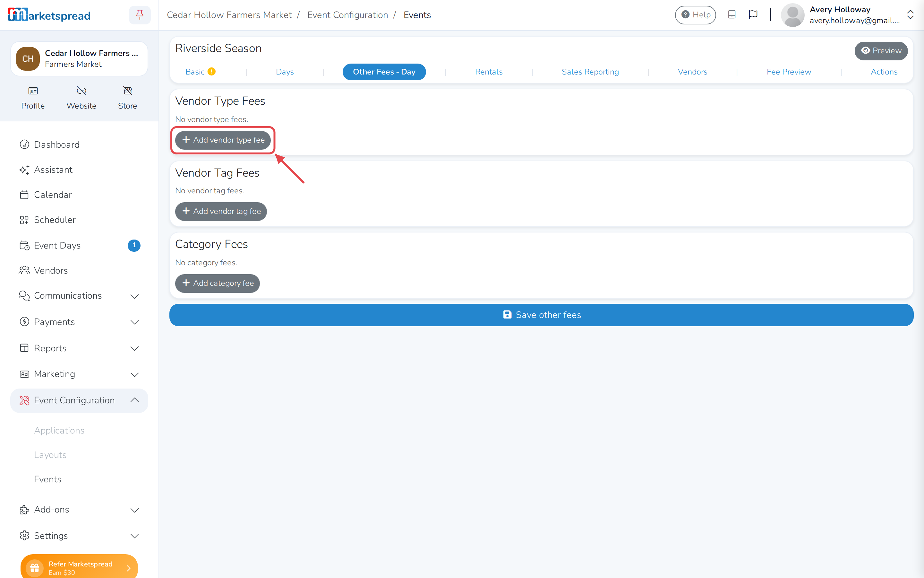Save other fees

pyautogui.click(x=542, y=315)
